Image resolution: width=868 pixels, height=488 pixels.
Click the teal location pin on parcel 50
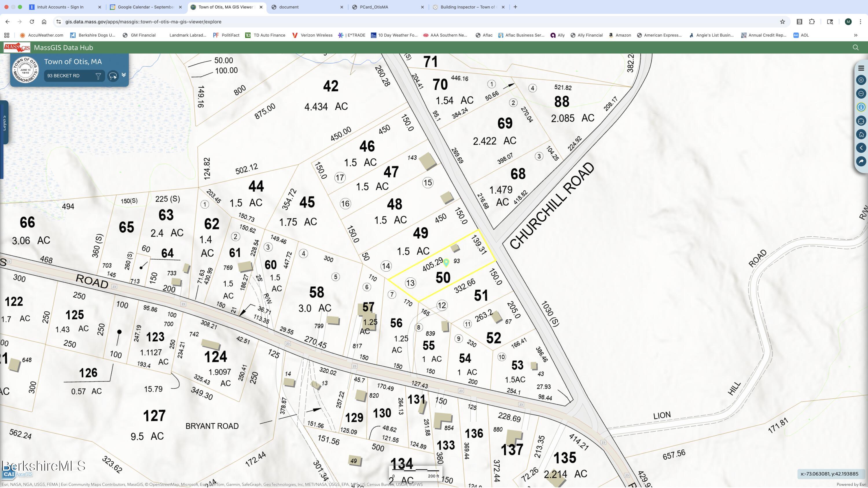point(446,262)
